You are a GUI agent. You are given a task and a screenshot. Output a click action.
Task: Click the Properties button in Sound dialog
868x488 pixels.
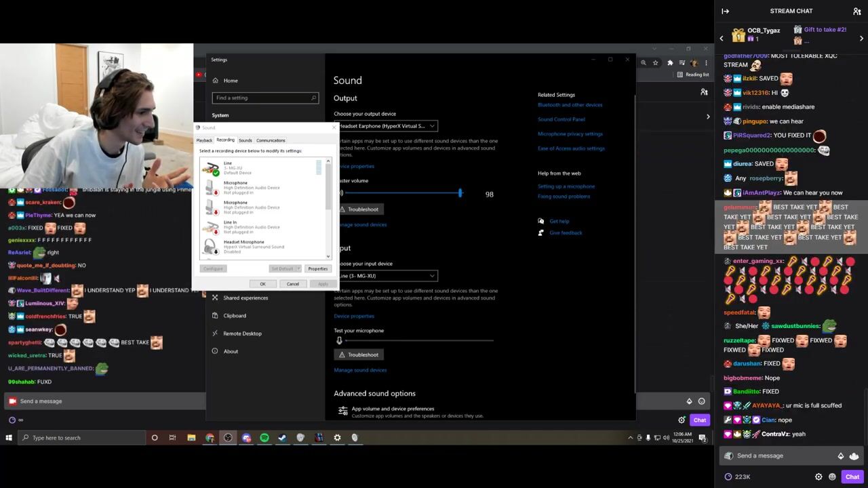point(317,268)
